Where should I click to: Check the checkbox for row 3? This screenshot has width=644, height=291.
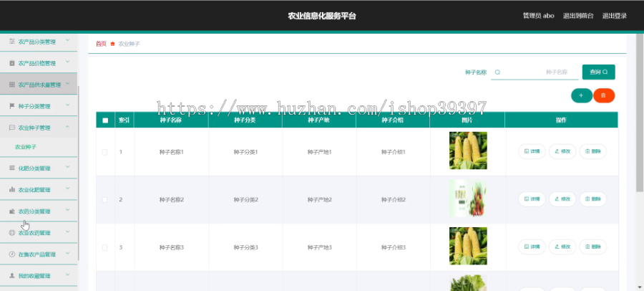point(104,247)
